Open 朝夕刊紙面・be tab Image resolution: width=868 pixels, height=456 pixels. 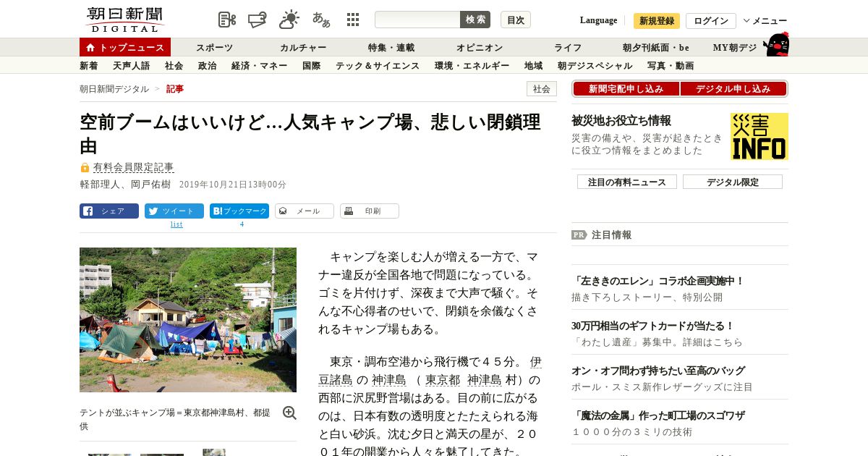656,48
